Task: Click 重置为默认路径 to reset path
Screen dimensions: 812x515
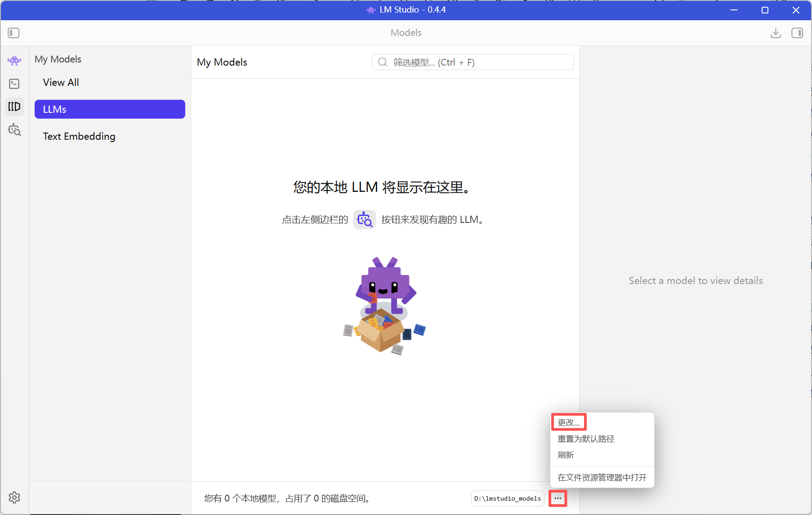Action: [x=585, y=439]
